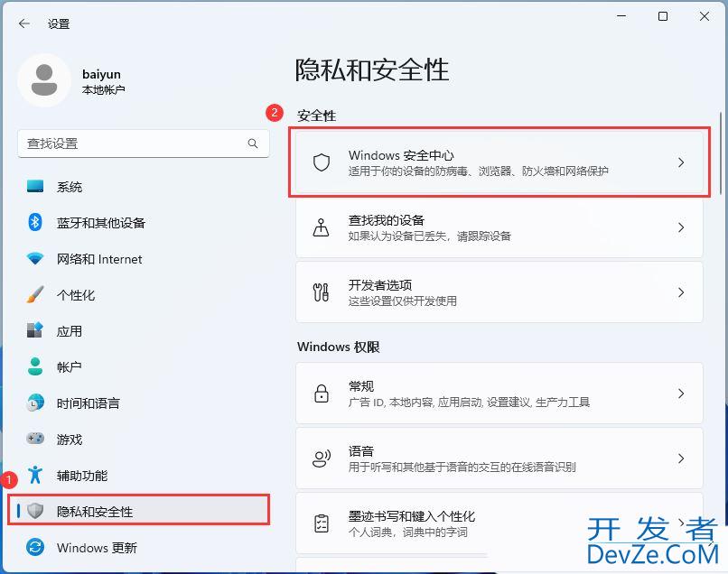Click the 辅助功能 accessibility icon
The image size is (728, 574).
(35, 475)
